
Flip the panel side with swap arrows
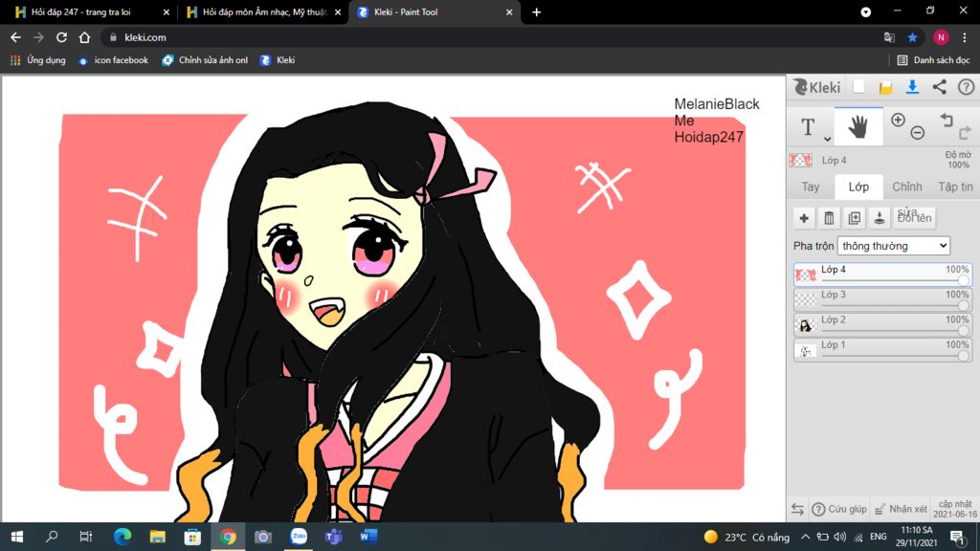797,509
